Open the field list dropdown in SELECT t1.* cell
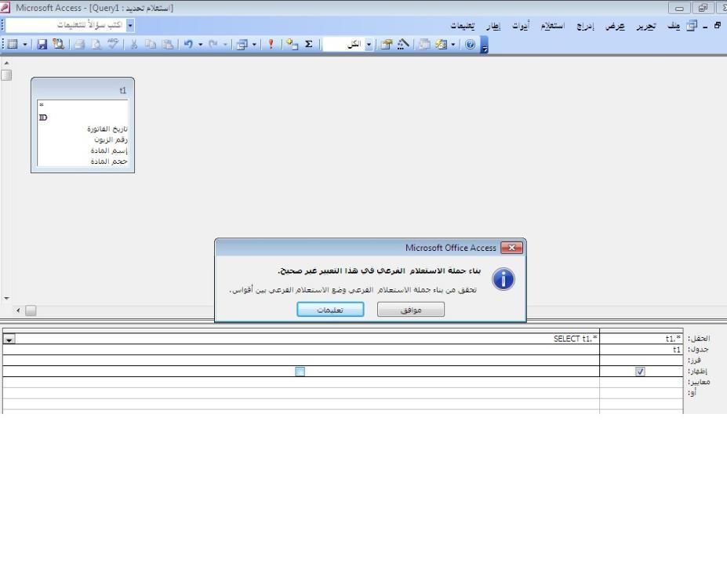 (9, 339)
